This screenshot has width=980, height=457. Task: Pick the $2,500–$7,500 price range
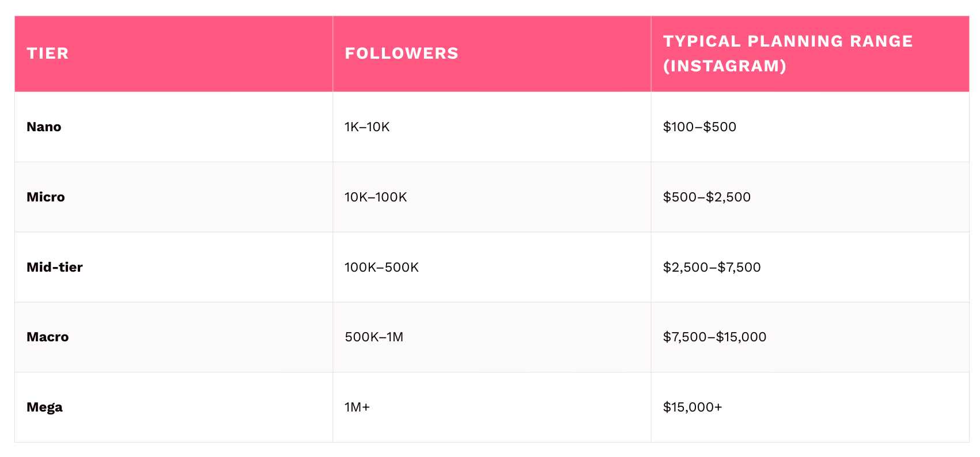coord(712,267)
